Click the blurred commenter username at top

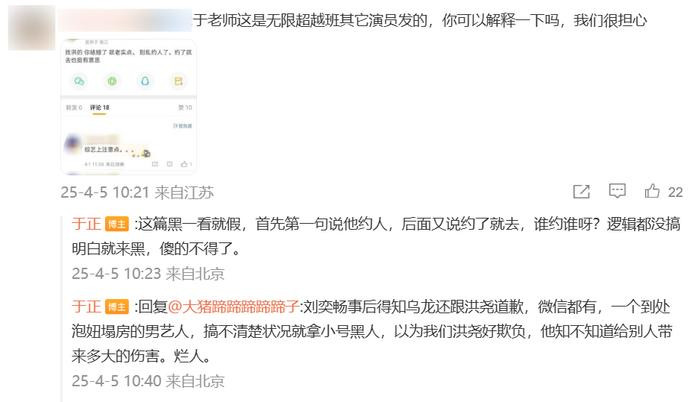[x=125, y=20]
